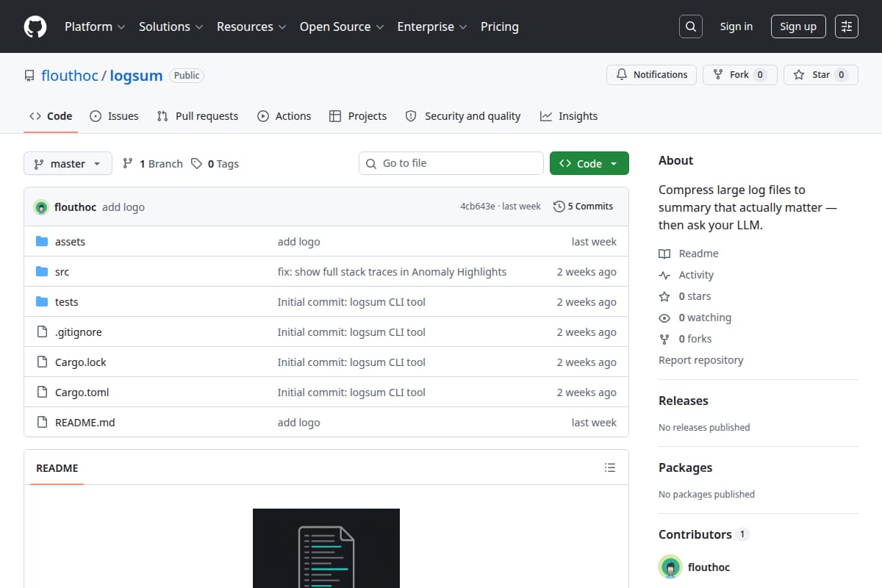The height and width of the screenshot is (588, 882).
Task: Click the Readme book icon in About
Action: point(664,254)
